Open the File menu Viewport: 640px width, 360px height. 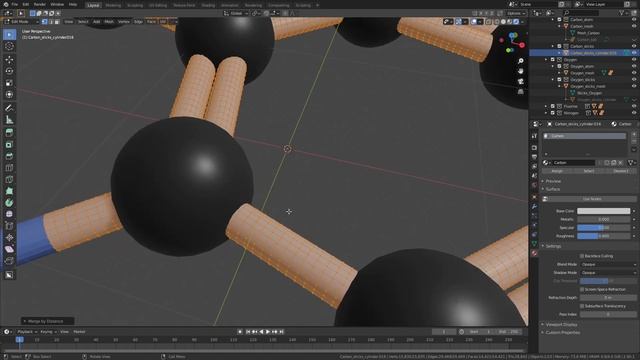[x=15, y=4]
